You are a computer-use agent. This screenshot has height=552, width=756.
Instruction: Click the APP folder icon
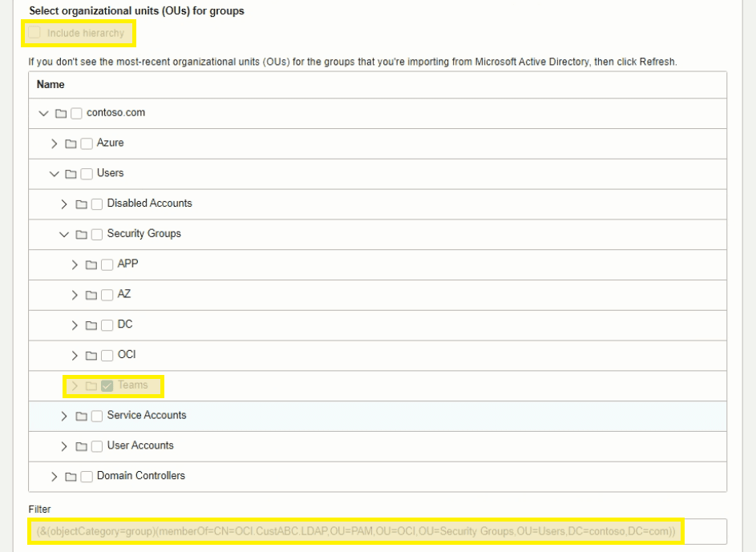(90, 264)
